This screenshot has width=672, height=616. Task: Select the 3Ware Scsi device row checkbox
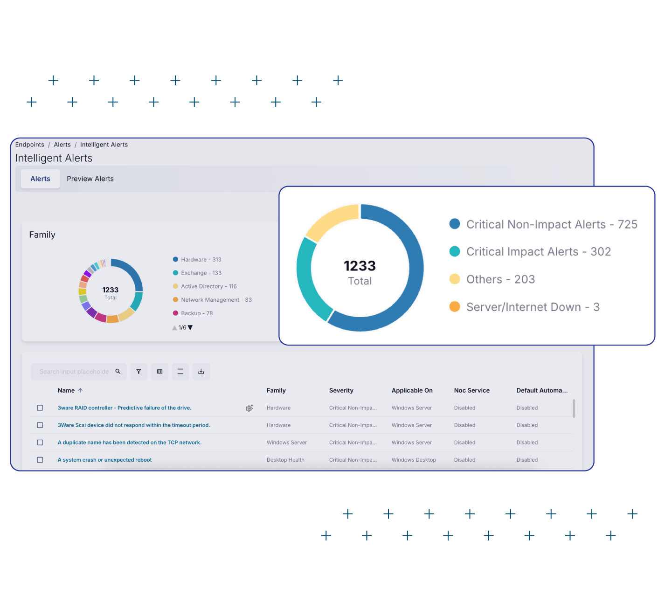coord(40,425)
